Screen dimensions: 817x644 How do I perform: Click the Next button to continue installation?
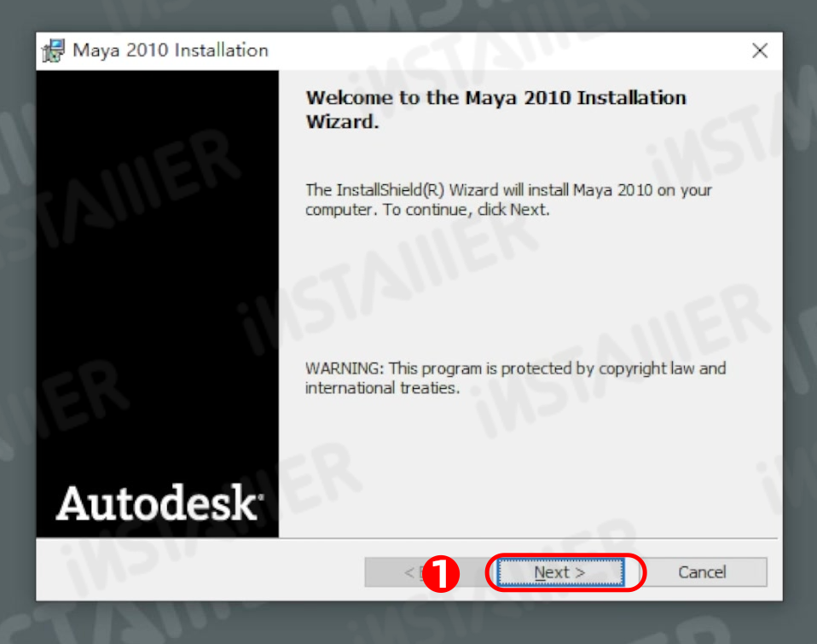pyautogui.click(x=560, y=572)
